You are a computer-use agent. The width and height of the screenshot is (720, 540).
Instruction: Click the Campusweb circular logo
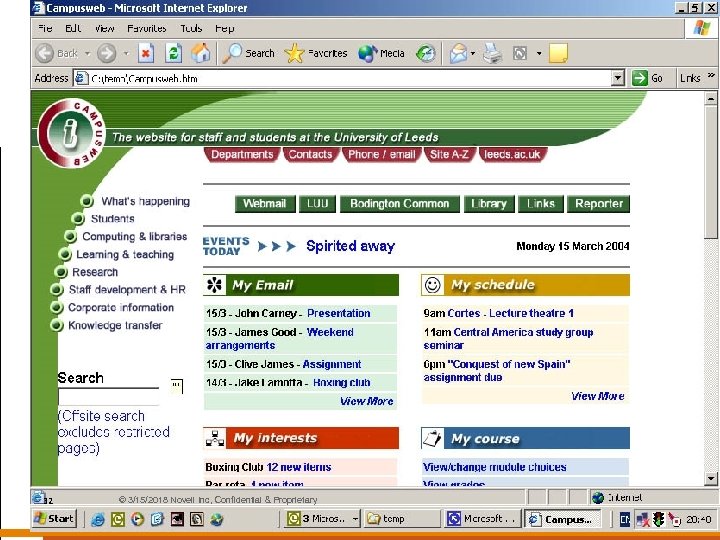tap(72, 133)
